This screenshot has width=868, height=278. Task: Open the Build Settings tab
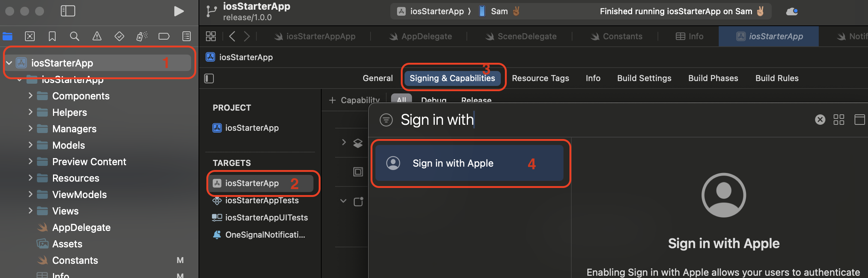pyautogui.click(x=644, y=78)
